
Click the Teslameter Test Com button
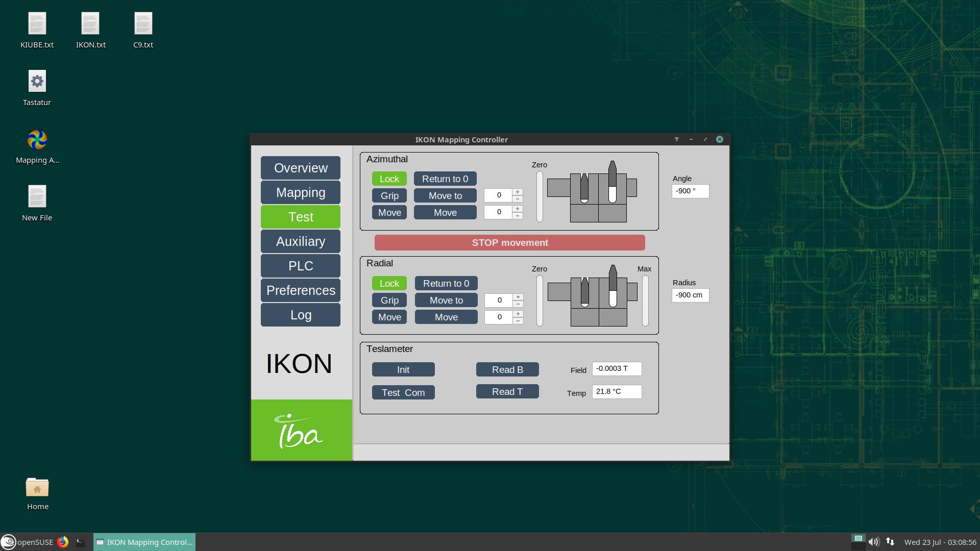tap(403, 392)
